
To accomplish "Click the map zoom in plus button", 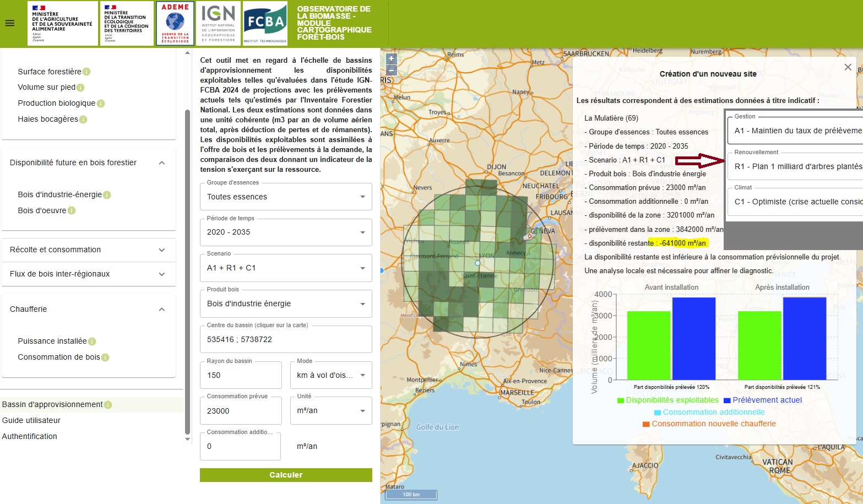I will [x=392, y=59].
